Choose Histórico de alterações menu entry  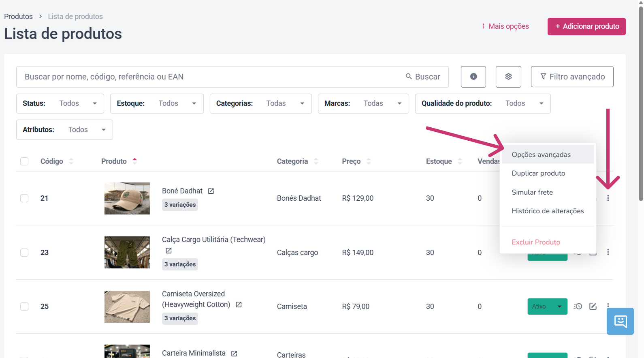point(548,211)
